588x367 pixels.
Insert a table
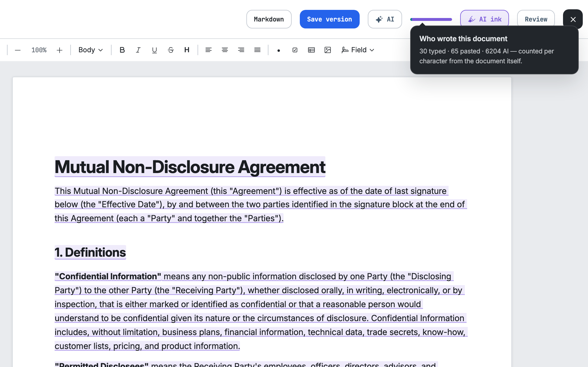point(311,50)
